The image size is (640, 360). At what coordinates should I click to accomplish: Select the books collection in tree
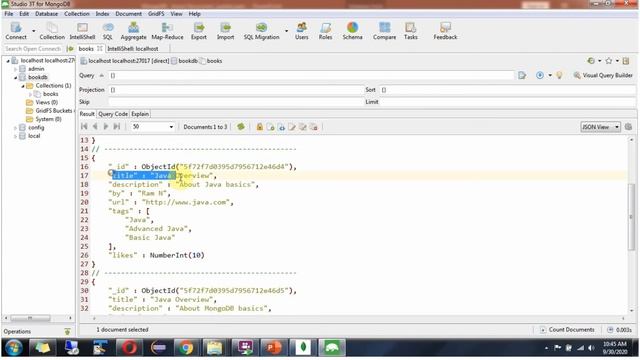[x=46, y=94]
